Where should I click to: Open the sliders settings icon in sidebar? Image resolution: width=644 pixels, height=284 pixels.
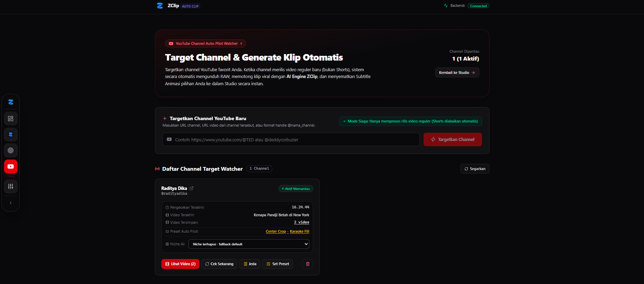[x=11, y=186]
